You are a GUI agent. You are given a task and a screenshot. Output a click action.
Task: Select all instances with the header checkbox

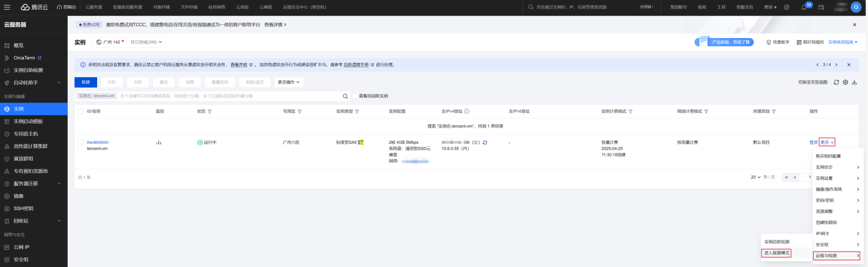(x=81, y=111)
